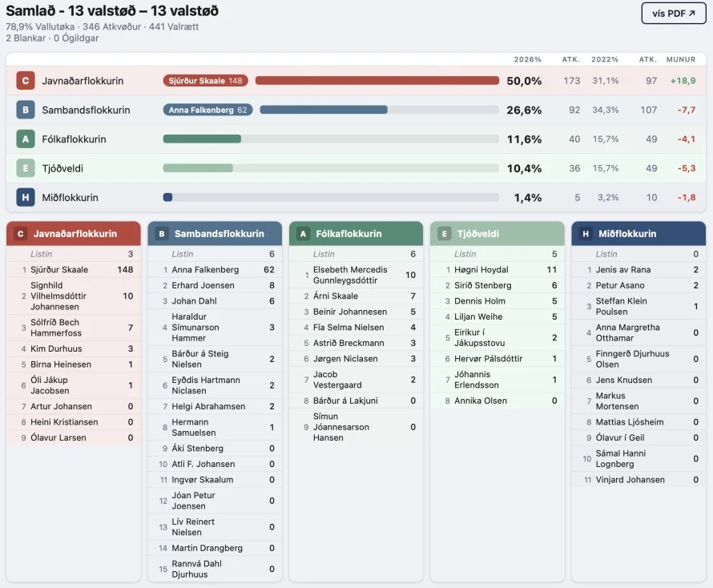Open the Tjóðveldi card header
Screen dimensions: 713x588
tap(497, 234)
